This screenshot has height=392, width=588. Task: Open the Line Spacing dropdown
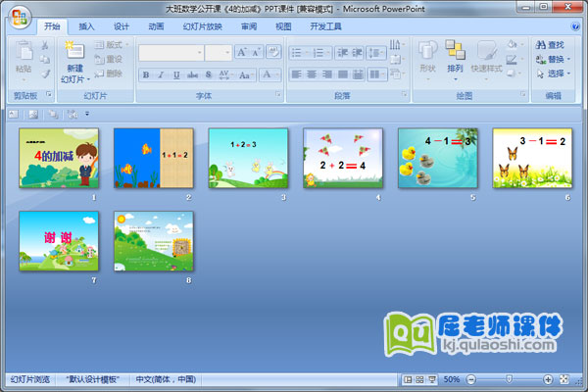[x=376, y=53]
